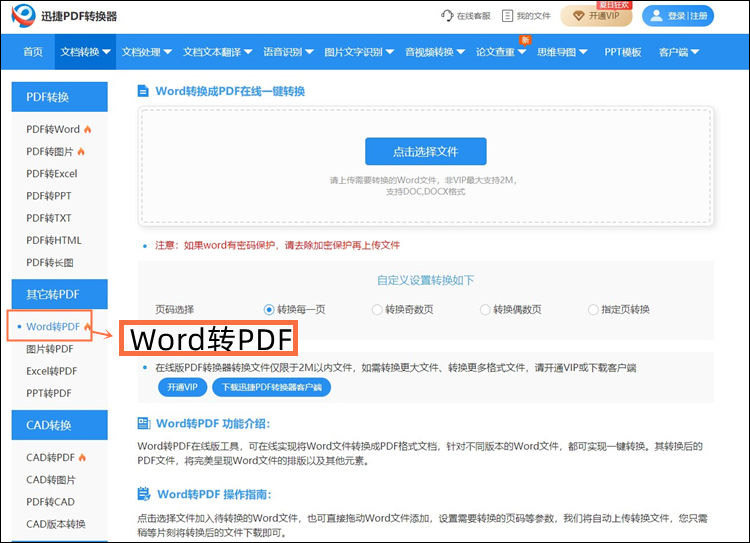750x543 pixels.
Task: Click the flame icon next to CAD转PDF
Action: tap(82, 457)
